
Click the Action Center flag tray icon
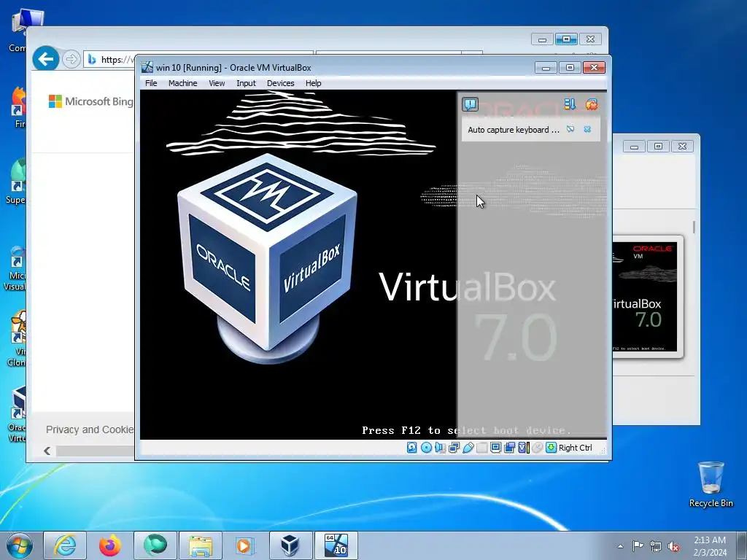click(638, 546)
